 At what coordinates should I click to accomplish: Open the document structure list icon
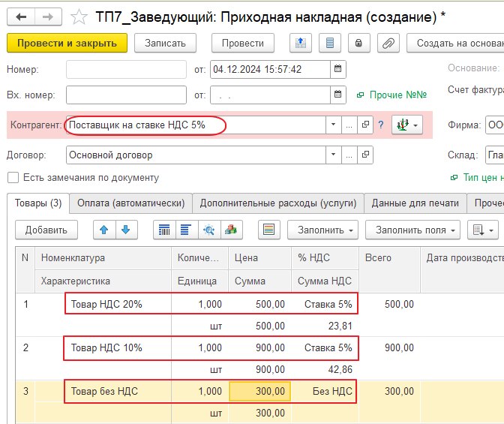coord(330,43)
